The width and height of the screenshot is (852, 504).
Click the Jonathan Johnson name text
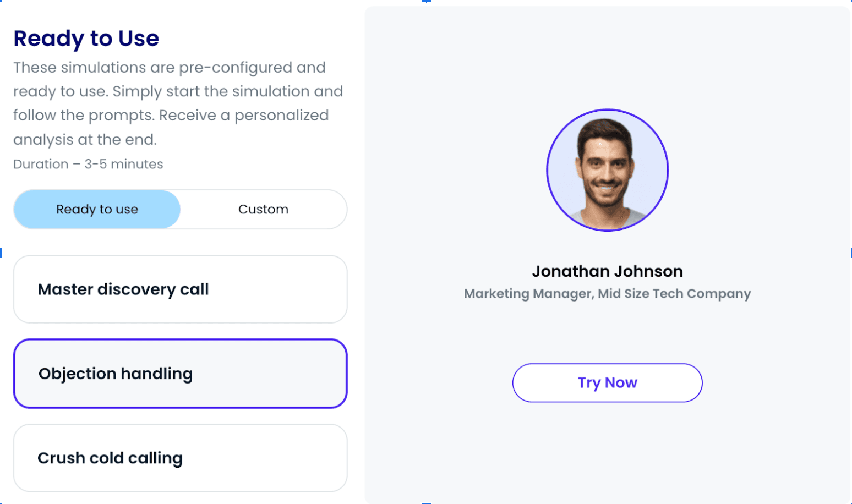(x=607, y=271)
